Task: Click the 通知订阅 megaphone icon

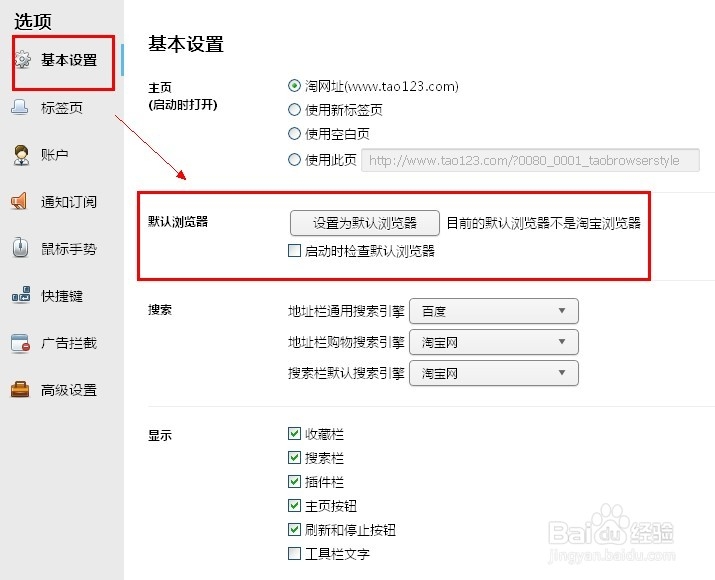Action: pos(20,201)
